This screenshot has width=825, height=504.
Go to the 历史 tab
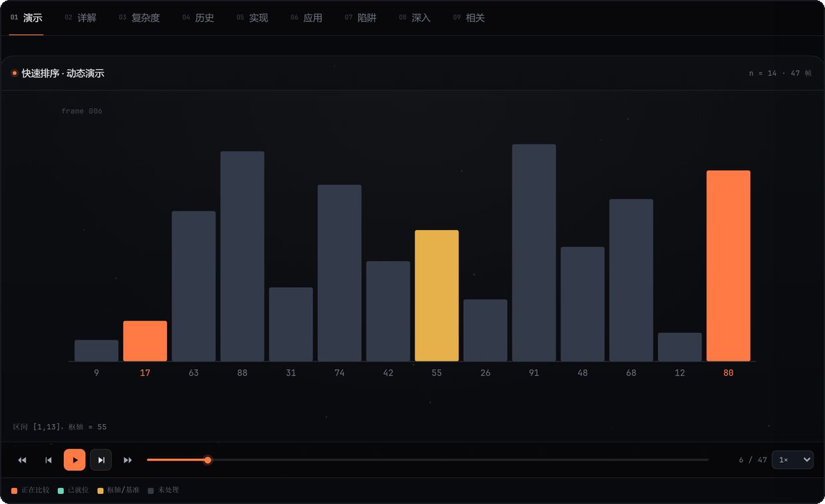(x=198, y=18)
